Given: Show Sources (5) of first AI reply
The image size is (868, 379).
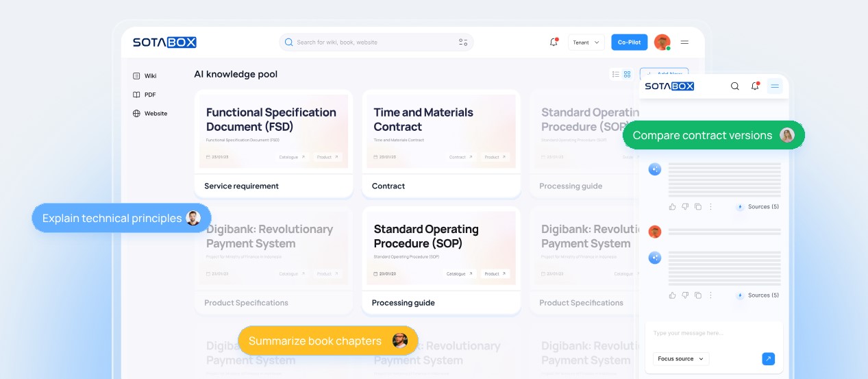Looking at the screenshot, I should 758,207.
